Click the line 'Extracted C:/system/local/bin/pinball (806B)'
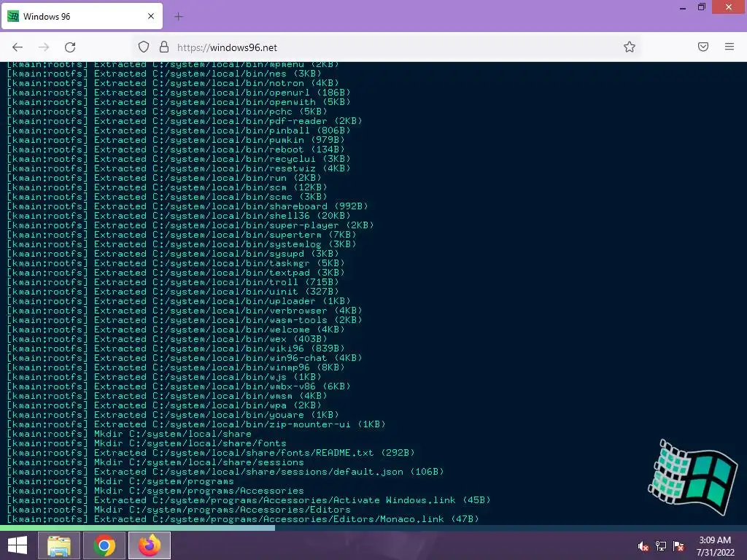747x560 pixels. pyautogui.click(x=222, y=131)
